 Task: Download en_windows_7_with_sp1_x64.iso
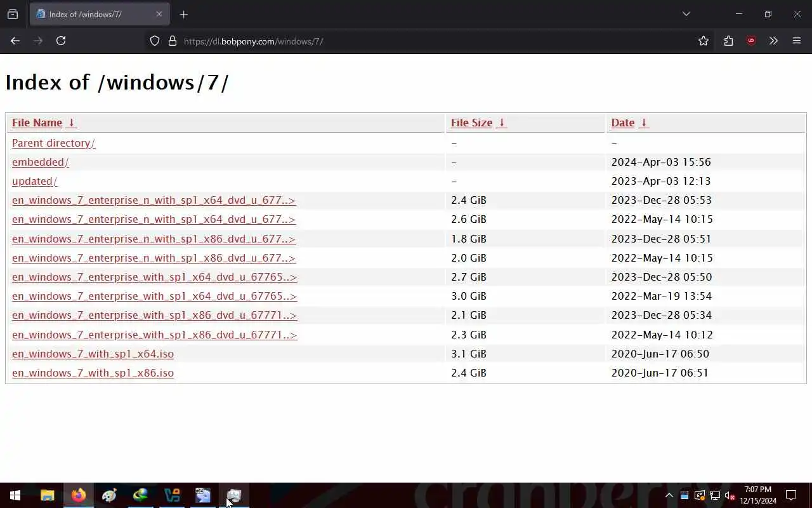pyautogui.click(x=93, y=354)
